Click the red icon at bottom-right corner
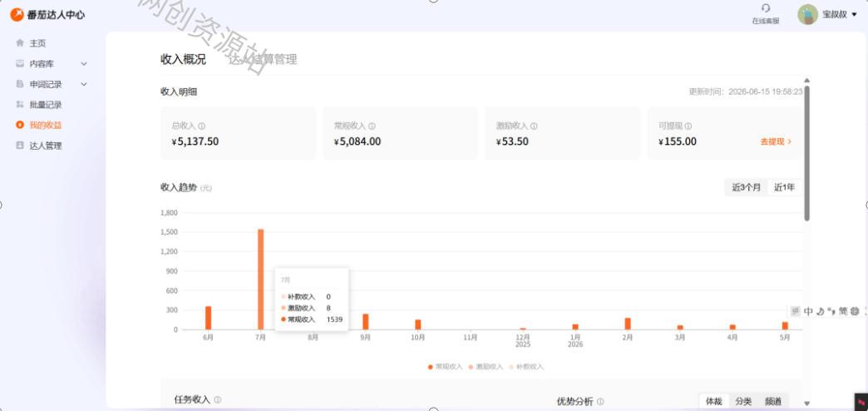The width and height of the screenshot is (868, 411). [x=861, y=402]
